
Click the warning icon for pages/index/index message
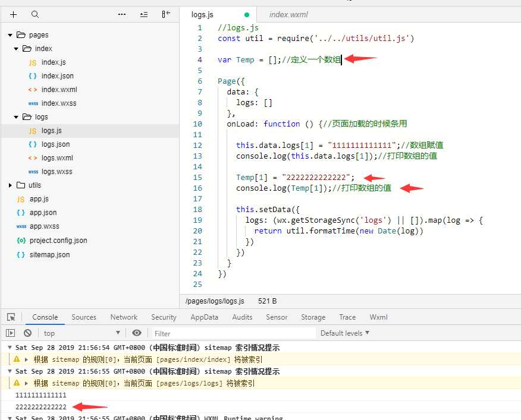[x=17, y=359]
